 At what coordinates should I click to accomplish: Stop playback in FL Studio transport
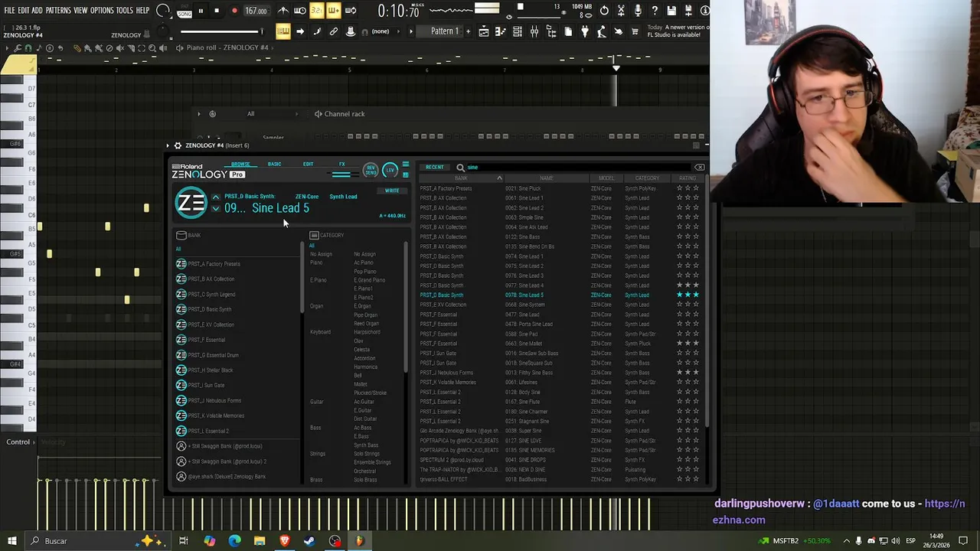[217, 11]
